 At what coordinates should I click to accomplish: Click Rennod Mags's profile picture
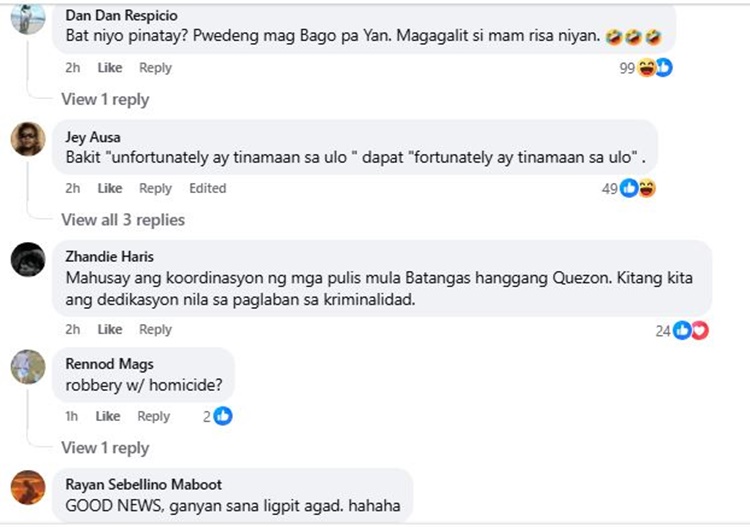[28, 367]
